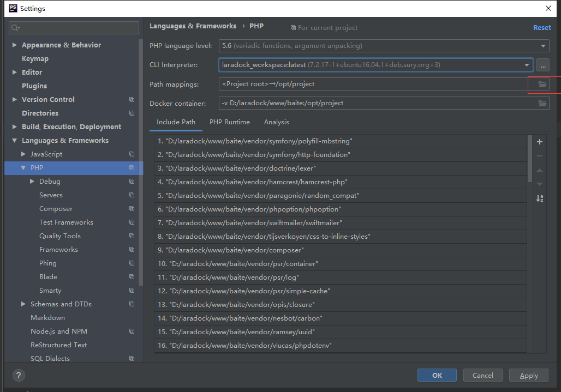The height and width of the screenshot is (392, 561).
Task: Click the settings search field
Action: (74, 28)
